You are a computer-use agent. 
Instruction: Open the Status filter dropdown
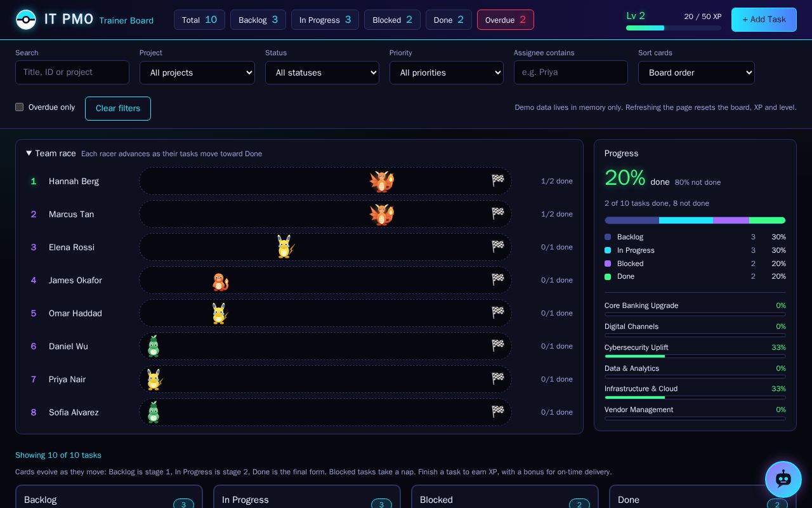pos(322,72)
